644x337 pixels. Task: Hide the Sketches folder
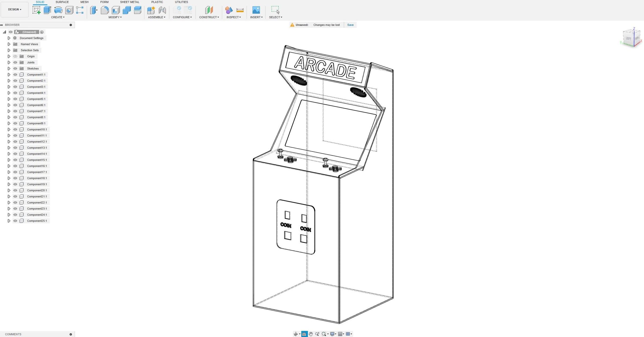15,68
